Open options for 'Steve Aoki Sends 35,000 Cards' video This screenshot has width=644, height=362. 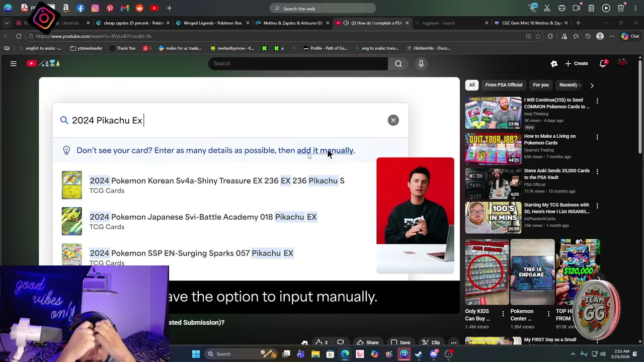click(597, 171)
